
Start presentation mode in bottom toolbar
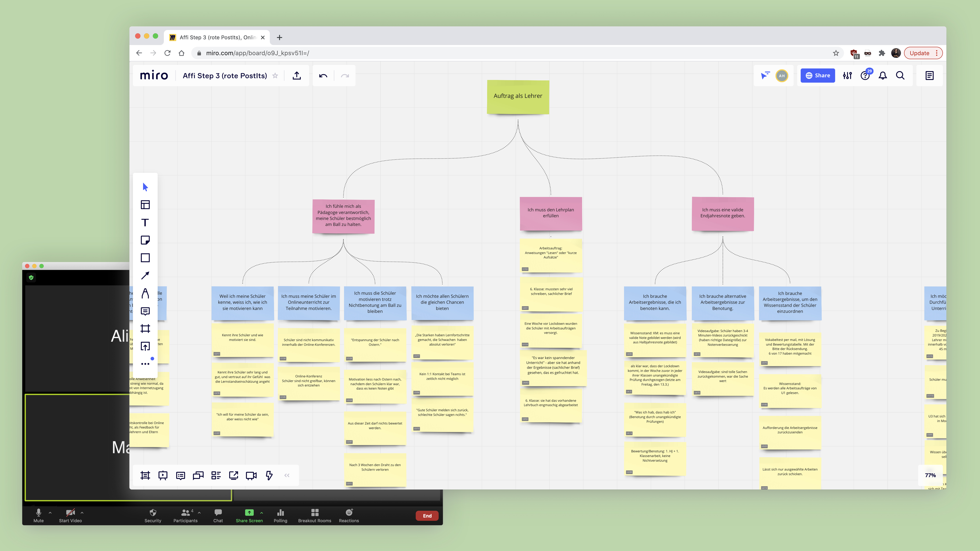pyautogui.click(x=163, y=475)
